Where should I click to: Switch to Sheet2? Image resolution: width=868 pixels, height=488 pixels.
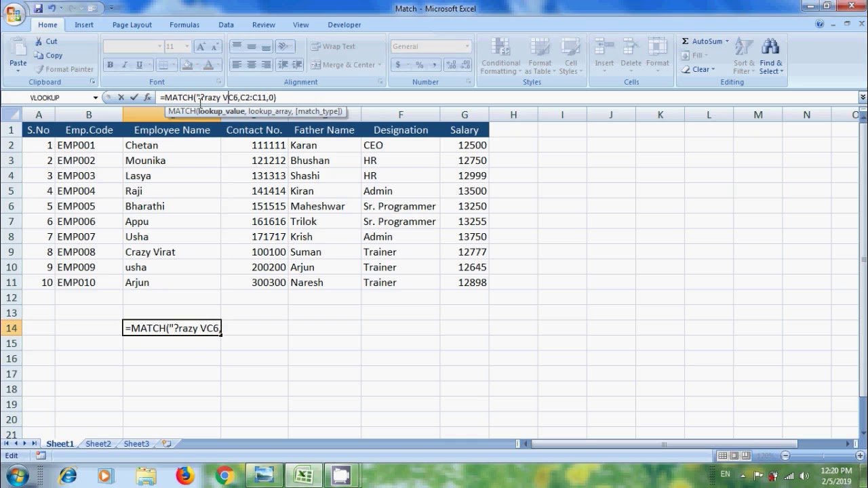[98, 444]
